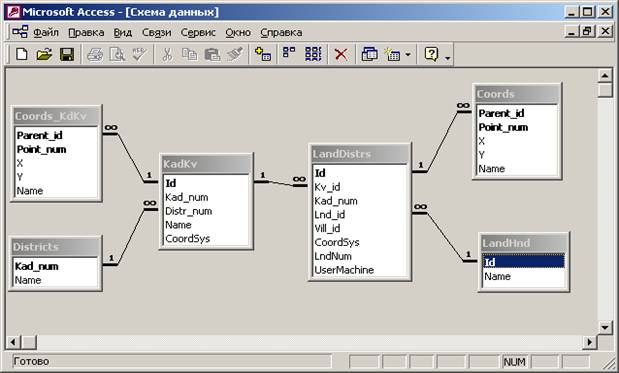This screenshot has width=619, height=373.
Task: Open the Database Window icon
Action: [370, 54]
